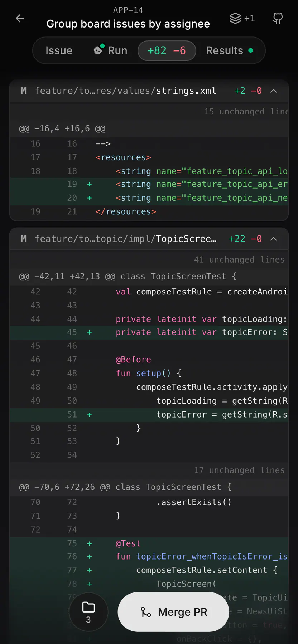Click the M modified badge for TopicScreenTest
The width and height of the screenshot is (298, 644).
pyautogui.click(x=24, y=239)
